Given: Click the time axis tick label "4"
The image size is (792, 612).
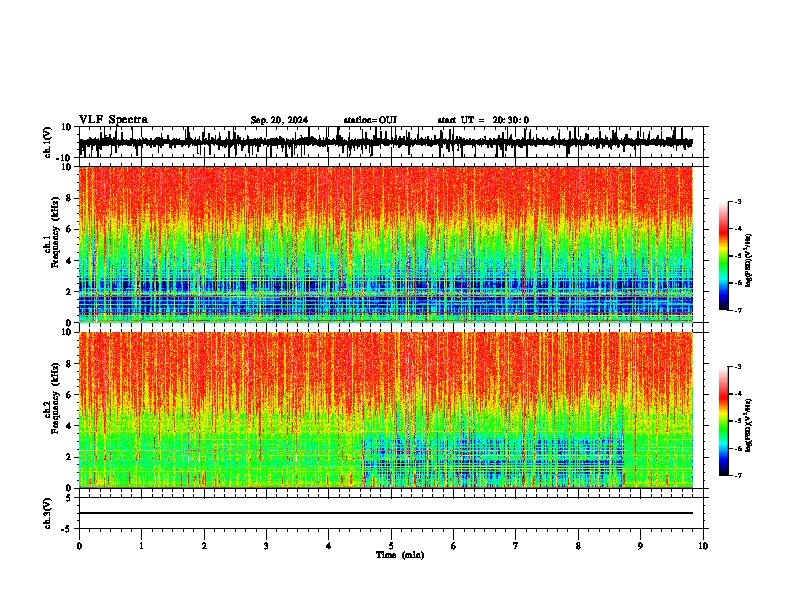Looking at the screenshot, I should point(329,546).
